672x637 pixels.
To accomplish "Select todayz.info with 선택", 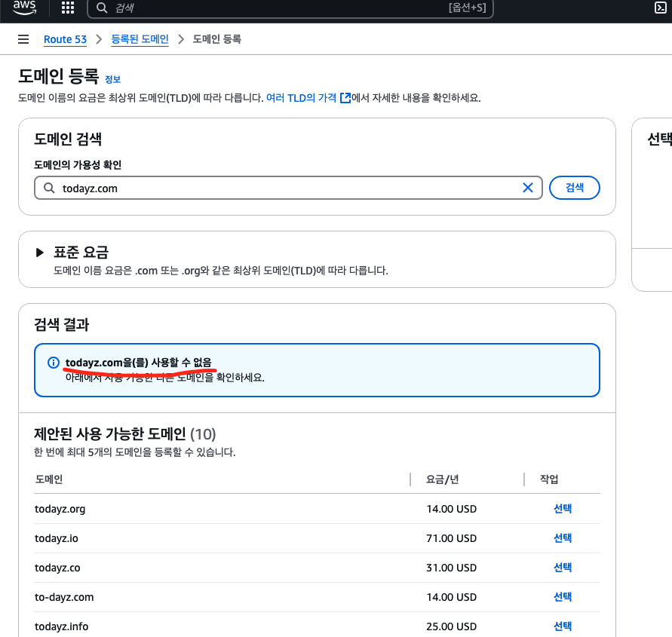I will click(x=563, y=626).
